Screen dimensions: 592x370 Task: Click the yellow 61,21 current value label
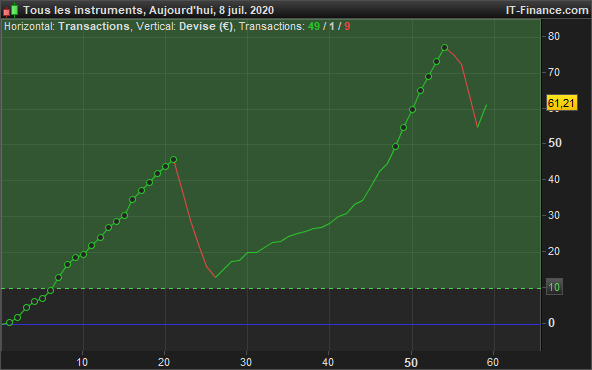562,103
